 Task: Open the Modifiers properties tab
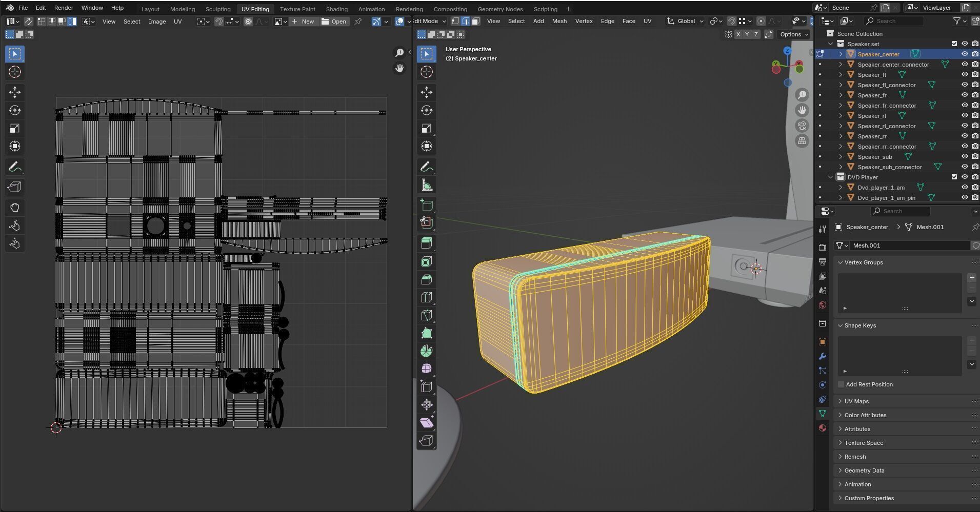pyautogui.click(x=823, y=356)
